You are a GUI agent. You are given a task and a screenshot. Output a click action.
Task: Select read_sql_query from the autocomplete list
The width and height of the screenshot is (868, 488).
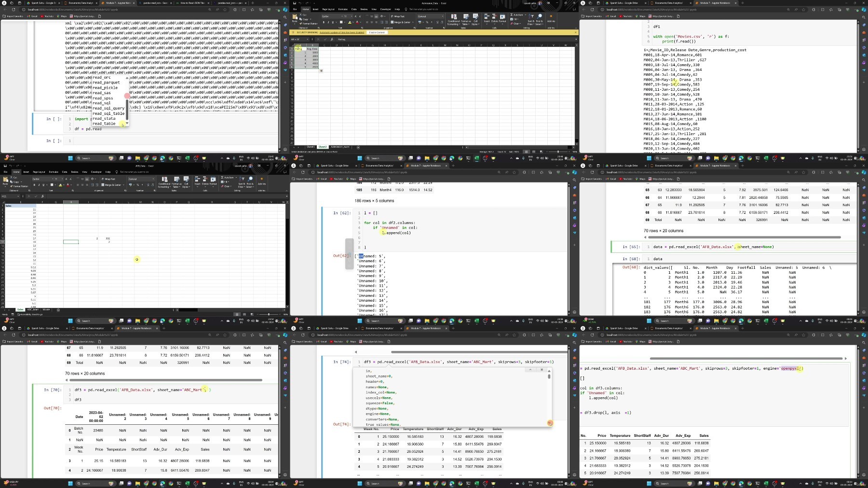[x=108, y=108]
